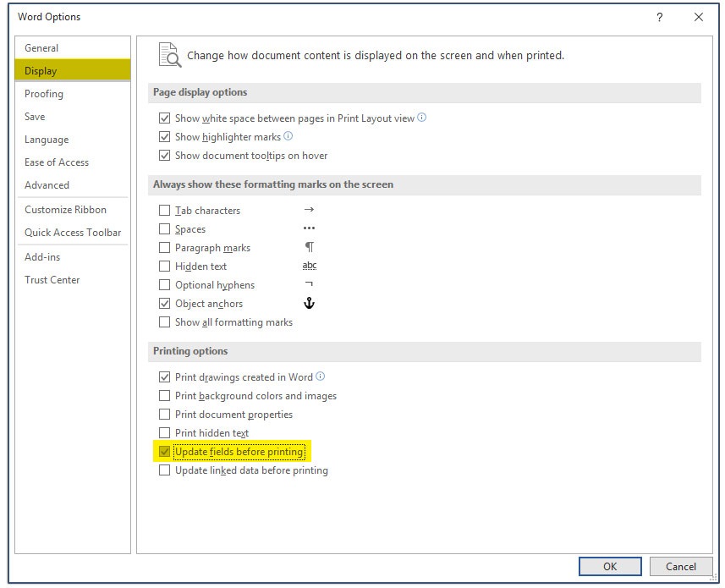This screenshot has height=588, width=725.
Task: Go to Customize Ribbon settings
Action: [x=65, y=210]
